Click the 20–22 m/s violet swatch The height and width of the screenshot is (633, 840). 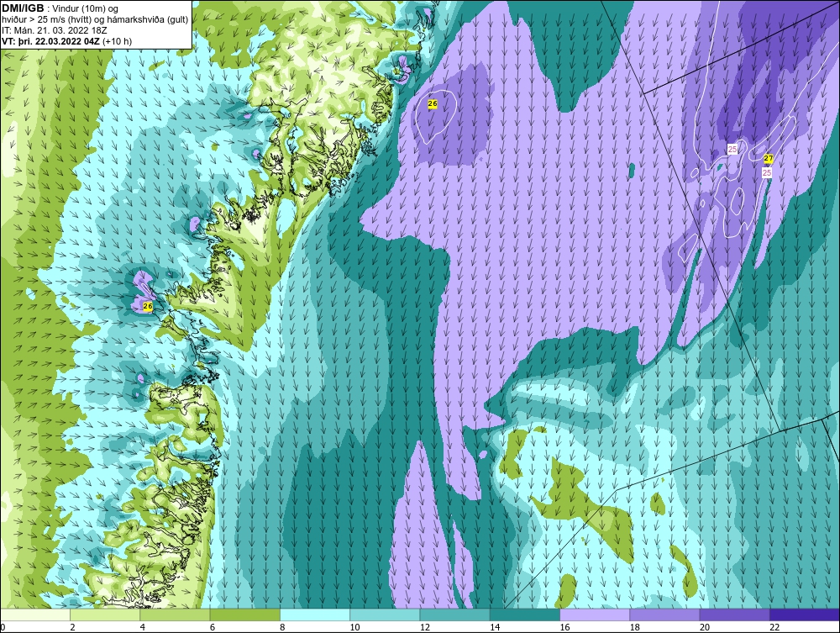coord(734,615)
